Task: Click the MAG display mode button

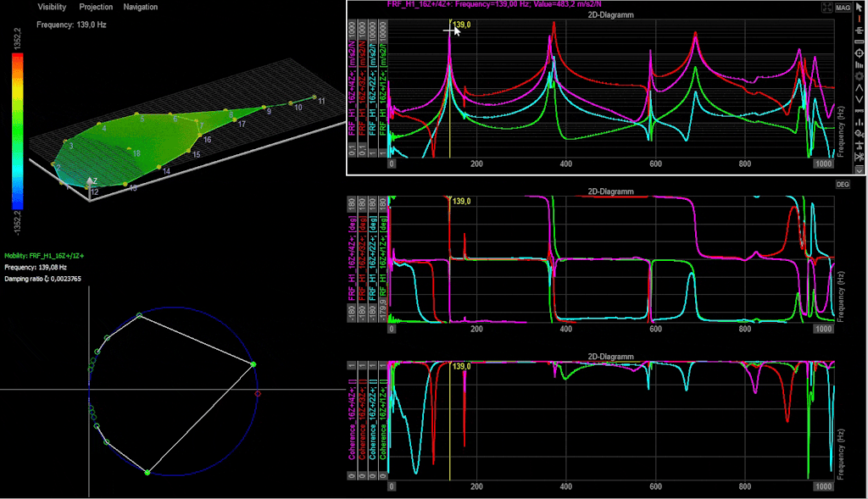Action: 843,7
